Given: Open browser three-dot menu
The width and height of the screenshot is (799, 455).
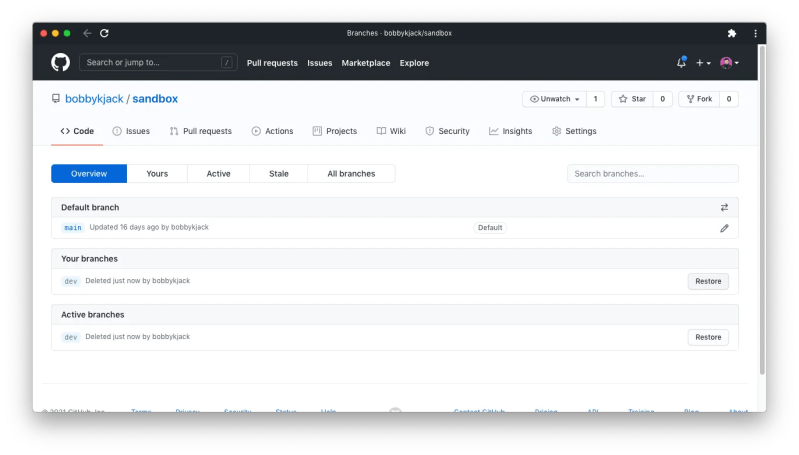Looking at the screenshot, I should [755, 33].
